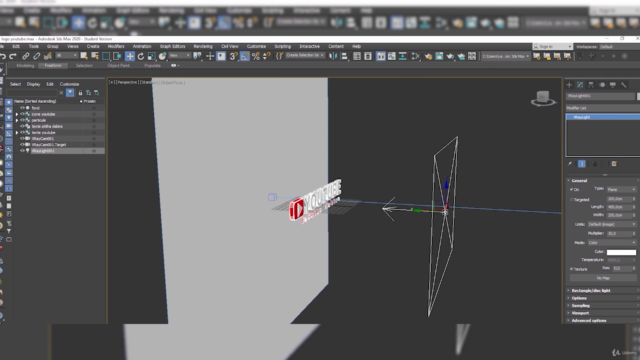Open Scene Explorer Display menu
Image resolution: width=640 pixels, height=360 pixels.
coord(33,84)
